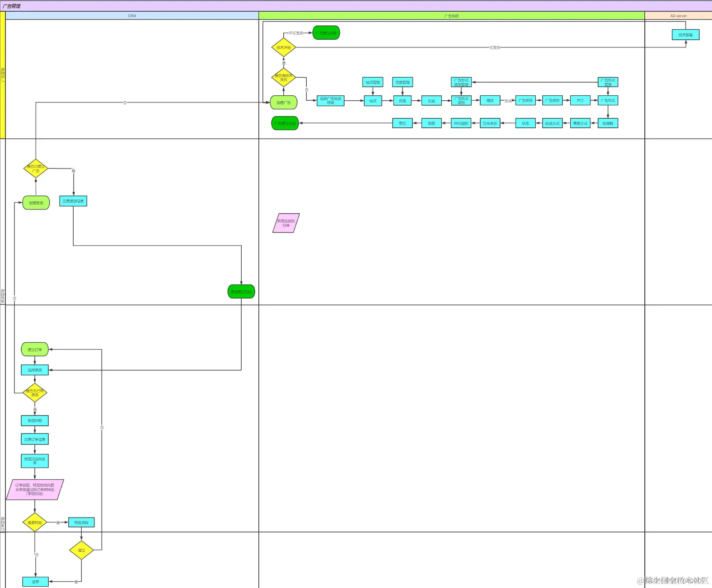Select the 垫底 process box
Screen dimensions: 712x588
(431, 123)
